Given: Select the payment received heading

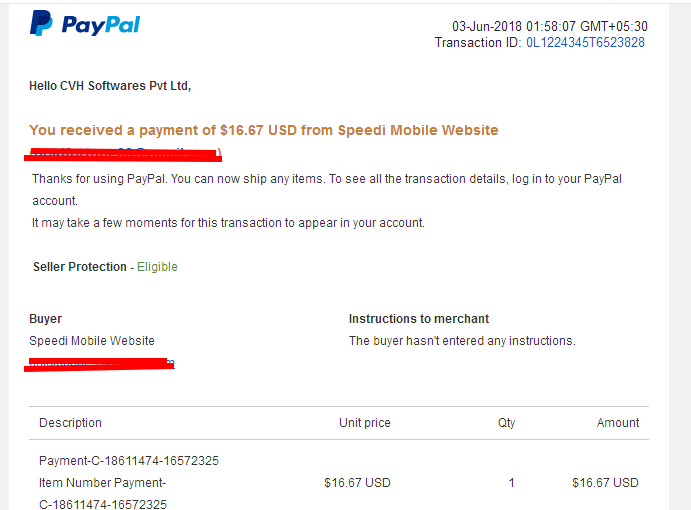Looking at the screenshot, I should 264,130.
